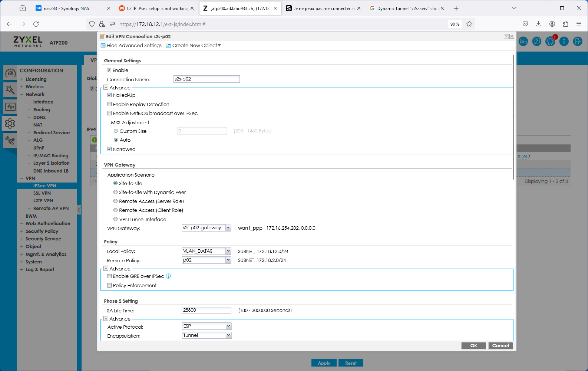Open the Active Protocol dropdown
588x371 pixels.
(228, 326)
